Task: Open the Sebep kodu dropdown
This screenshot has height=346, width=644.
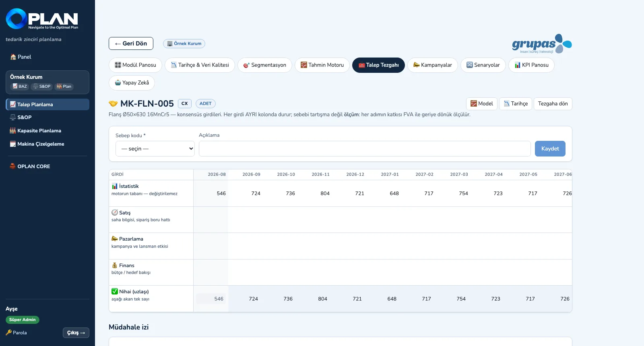Action: coord(155,148)
